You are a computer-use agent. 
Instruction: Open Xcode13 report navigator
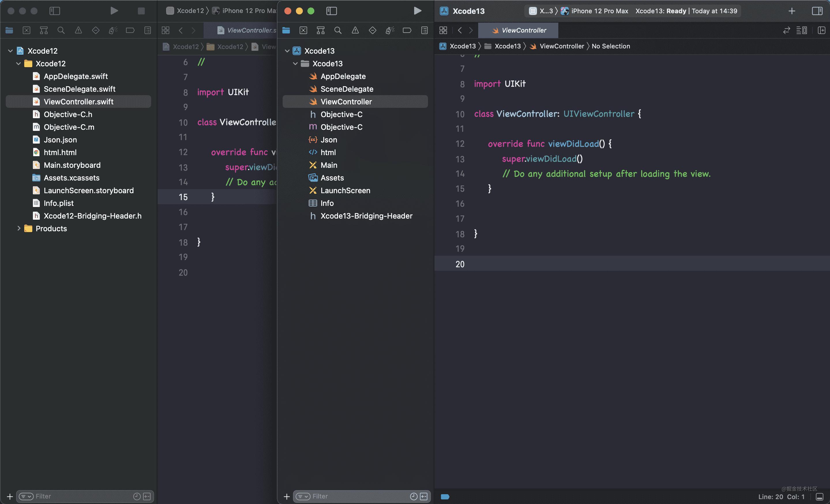point(425,30)
